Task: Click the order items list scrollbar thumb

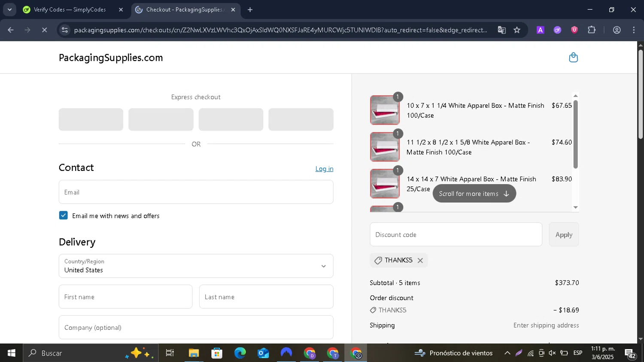Action: 576,134
